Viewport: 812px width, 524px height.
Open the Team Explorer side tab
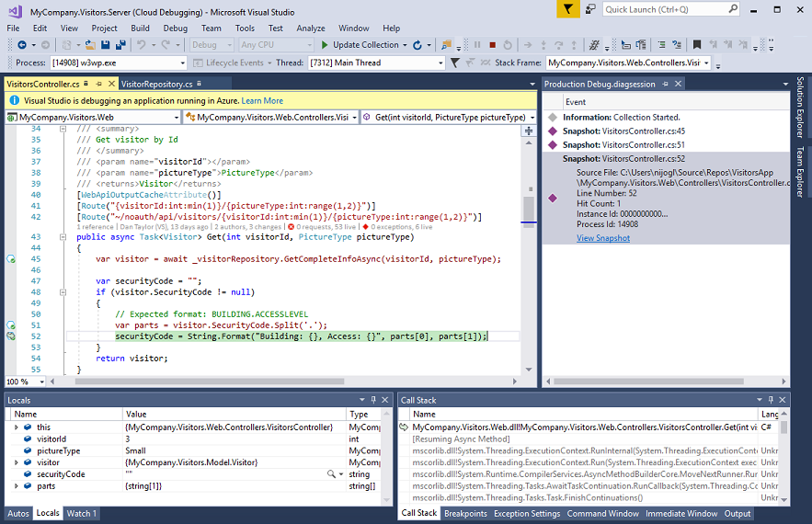[x=801, y=172]
